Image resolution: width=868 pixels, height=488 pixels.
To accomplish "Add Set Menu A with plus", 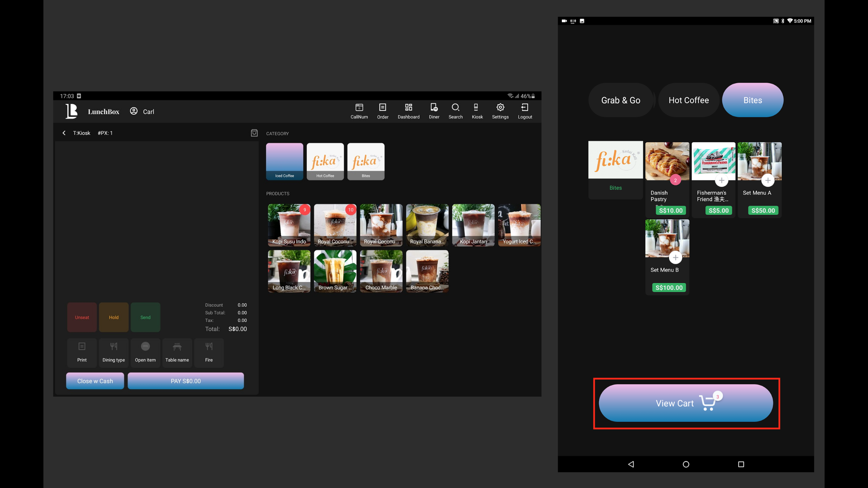I will point(768,181).
